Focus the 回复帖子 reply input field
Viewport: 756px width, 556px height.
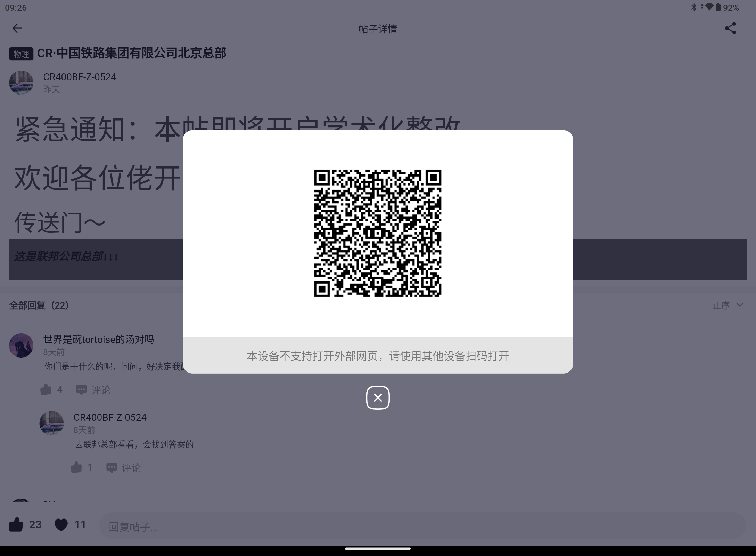(422, 526)
